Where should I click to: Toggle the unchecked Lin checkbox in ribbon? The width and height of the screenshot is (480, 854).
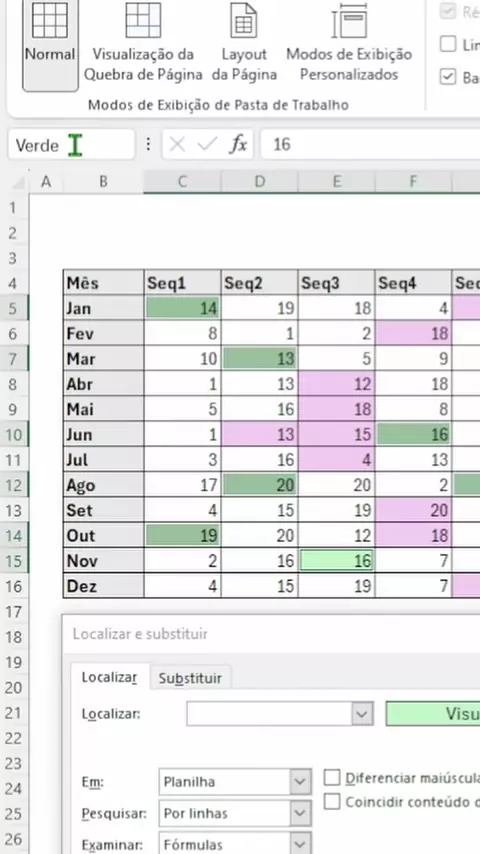(x=447, y=44)
